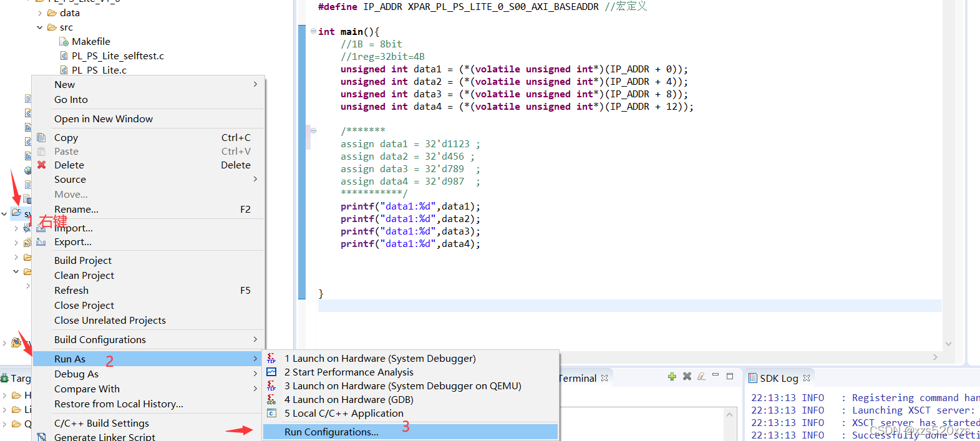Select Restore from Local History...
Image resolution: width=980 pixels, height=441 pixels.
[148, 404]
